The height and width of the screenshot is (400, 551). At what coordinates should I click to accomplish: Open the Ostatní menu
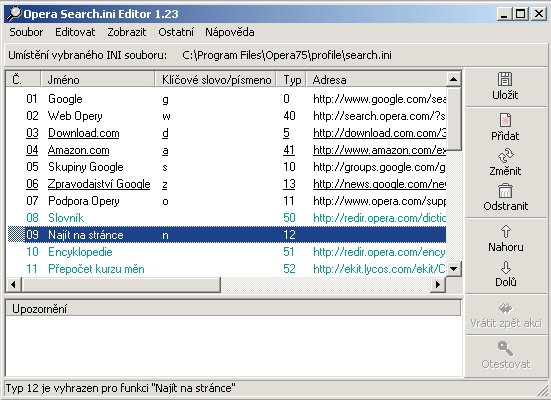(x=176, y=32)
